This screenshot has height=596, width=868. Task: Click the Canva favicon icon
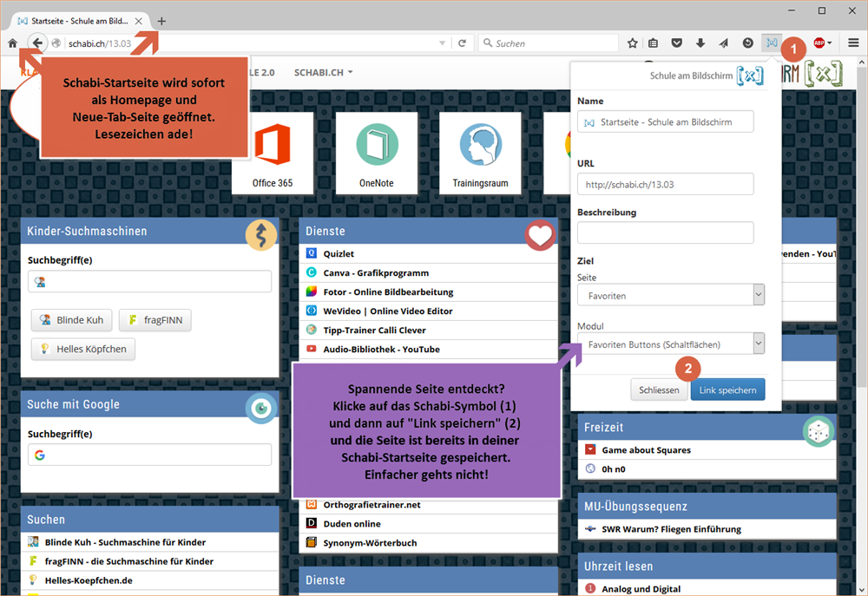(312, 272)
